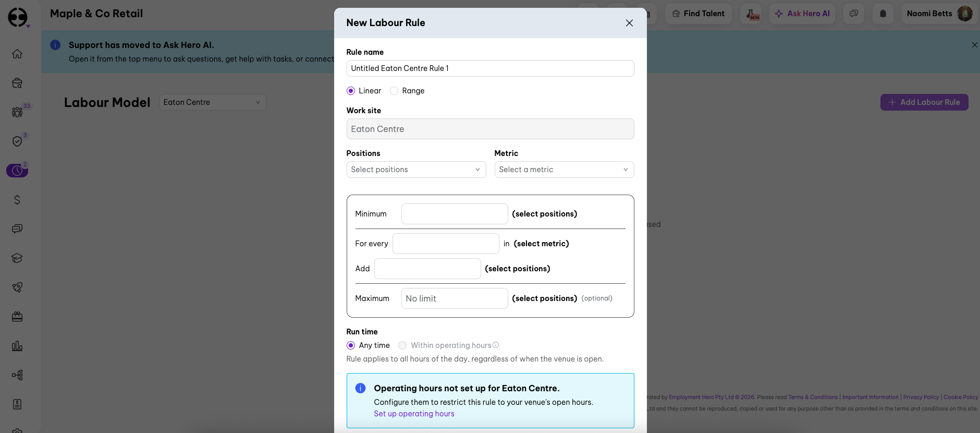The width and height of the screenshot is (980, 433).
Task: Expand the Select a metric dropdown
Action: click(x=564, y=170)
